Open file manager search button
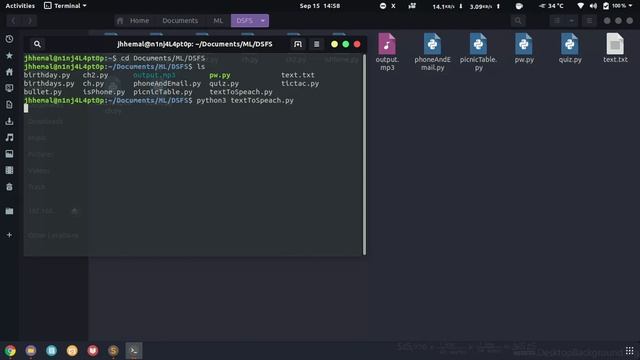640x360 pixels. click(518, 20)
